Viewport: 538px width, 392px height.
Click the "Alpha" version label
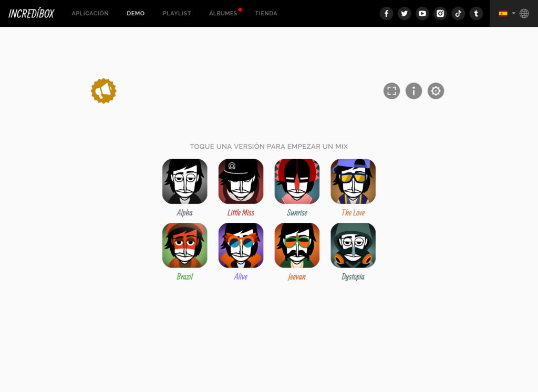(184, 213)
